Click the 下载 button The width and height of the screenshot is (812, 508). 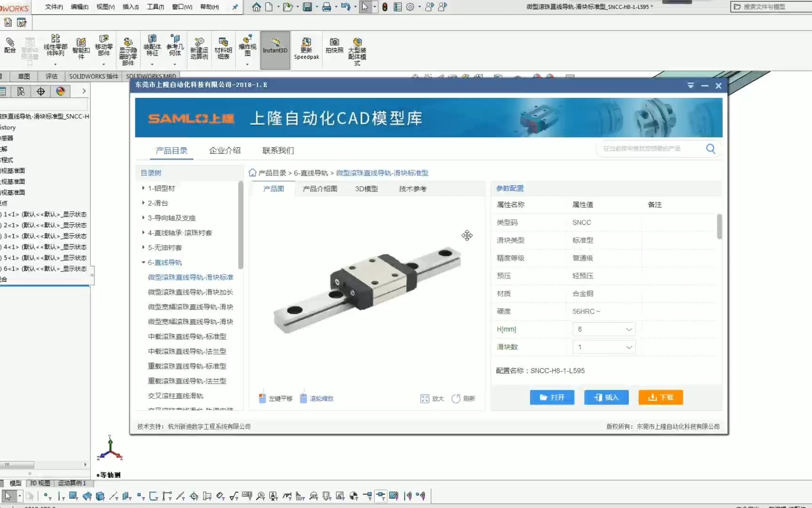point(661,397)
